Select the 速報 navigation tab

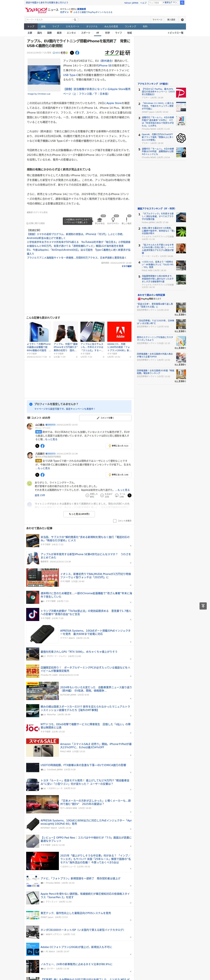(43, 27)
